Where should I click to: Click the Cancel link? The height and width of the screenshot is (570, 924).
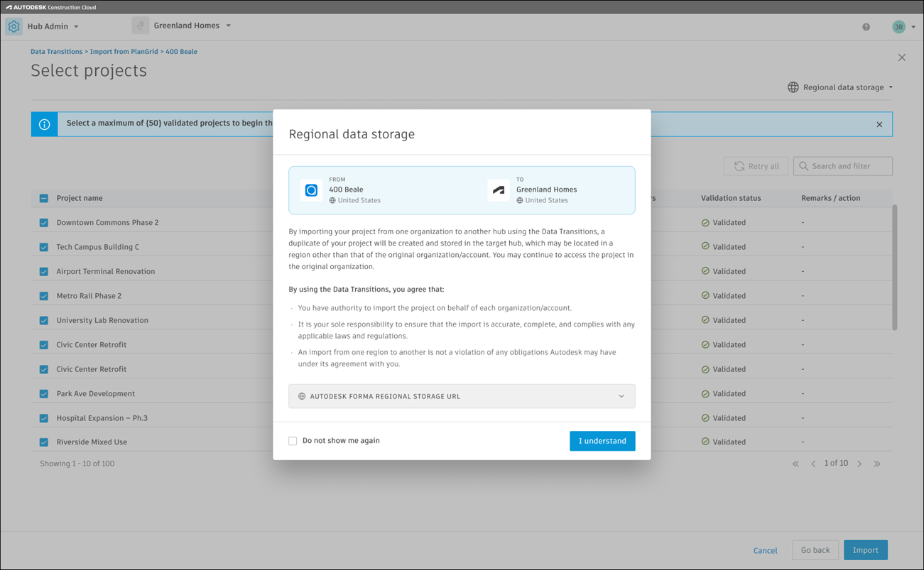click(766, 550)
